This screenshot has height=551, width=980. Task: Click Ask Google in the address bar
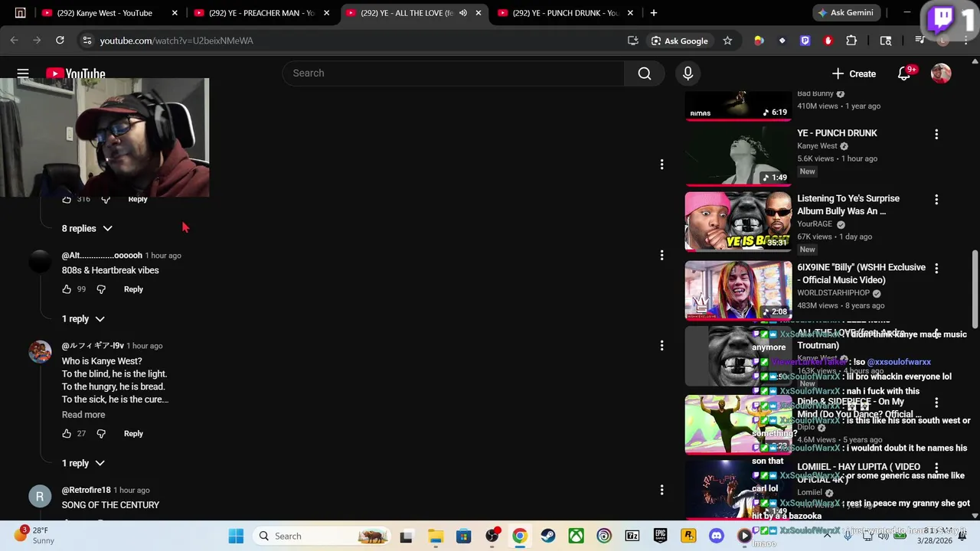pyautogui.click(x=679, y=41)
